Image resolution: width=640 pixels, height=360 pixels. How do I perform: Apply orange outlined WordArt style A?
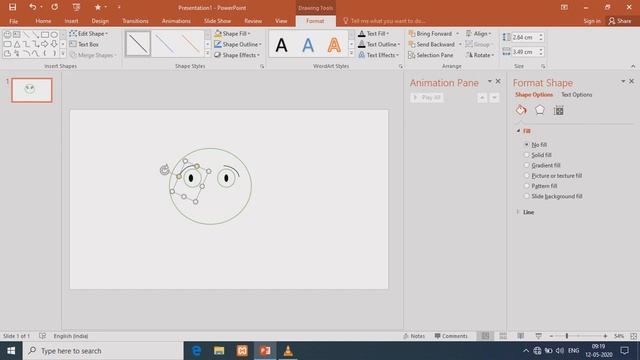[334, 45]
